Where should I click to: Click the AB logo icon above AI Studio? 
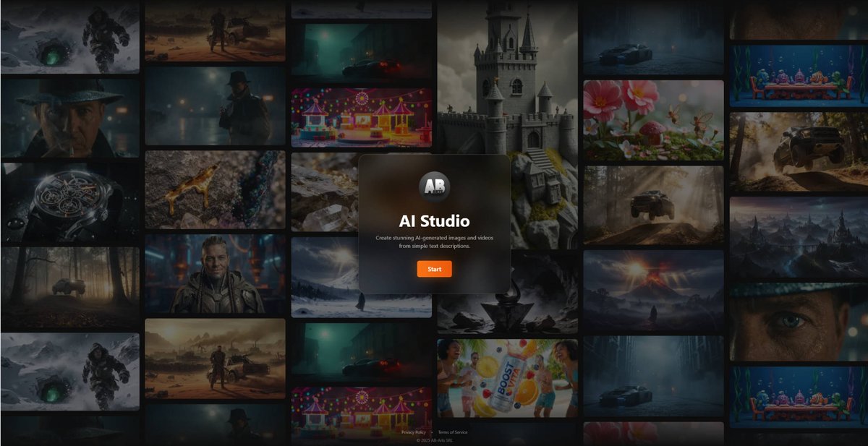(x=433, y=186)
